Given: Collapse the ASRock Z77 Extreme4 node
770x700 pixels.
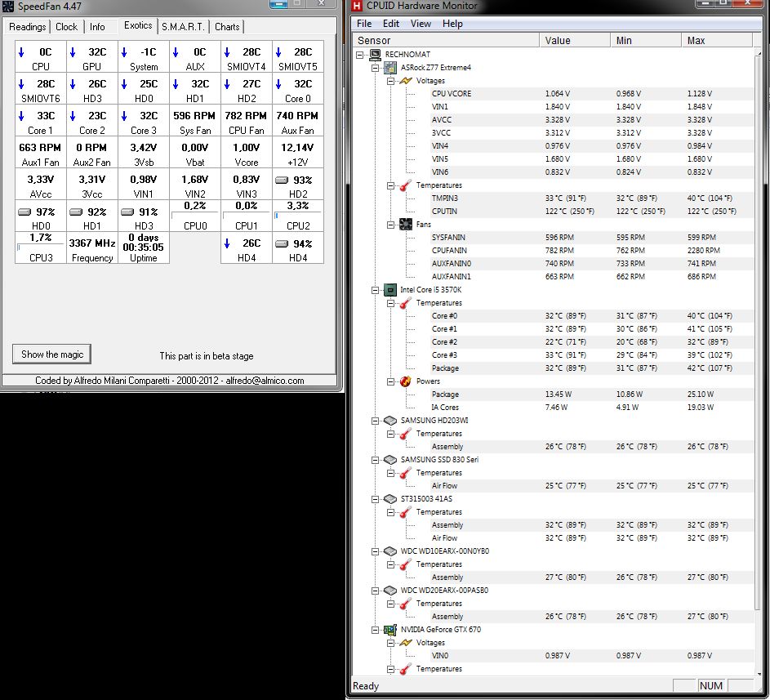Looking at the screenshot, I should (375, 68).
